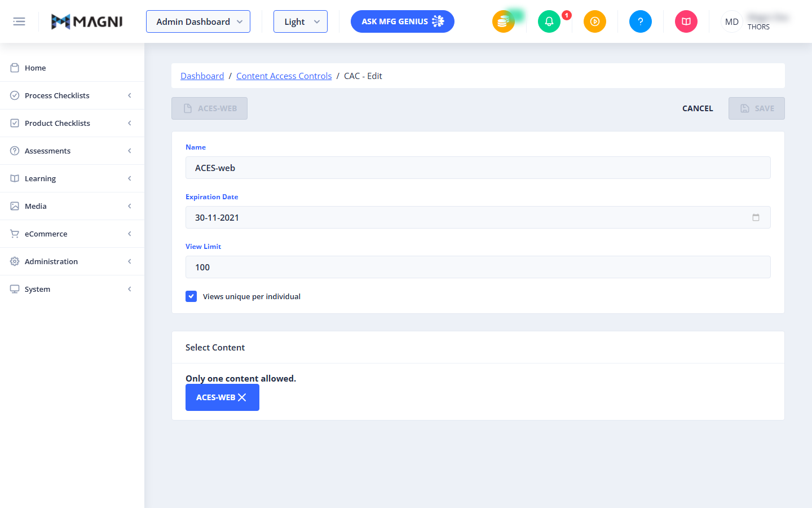Screen dimensions: 812x508
Task: Open System menu item
Action: click(x=72, y=289)
